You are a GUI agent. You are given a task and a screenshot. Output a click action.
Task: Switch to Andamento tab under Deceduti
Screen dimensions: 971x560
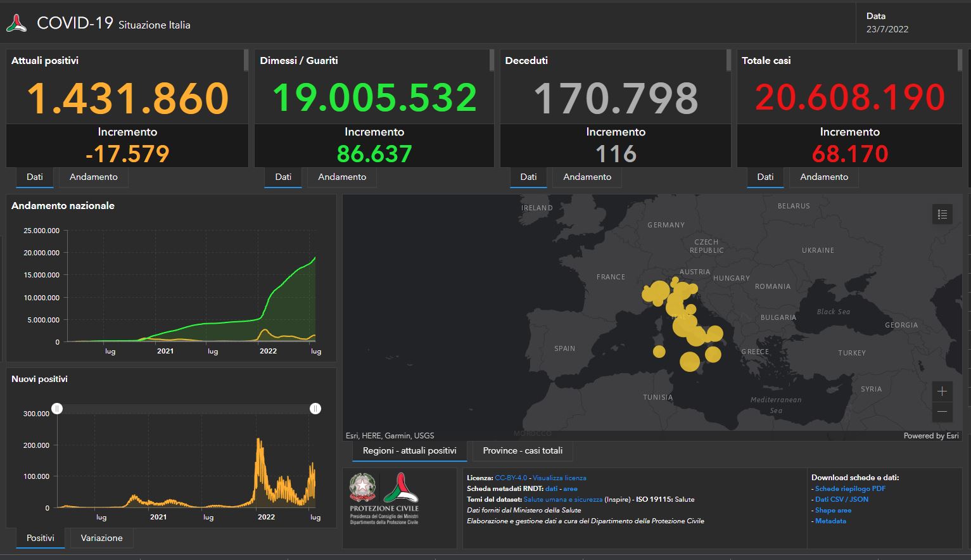(x=587, y=177)
